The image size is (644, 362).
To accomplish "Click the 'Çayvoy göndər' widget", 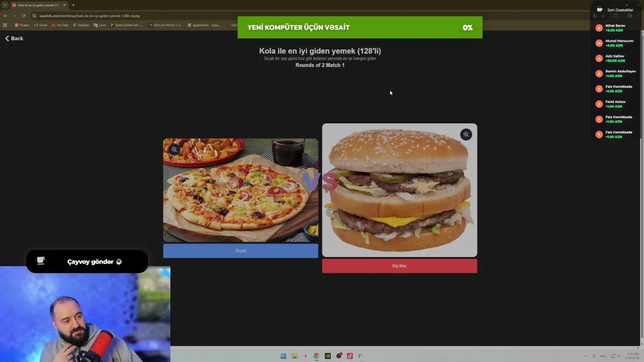I will 87,261.
